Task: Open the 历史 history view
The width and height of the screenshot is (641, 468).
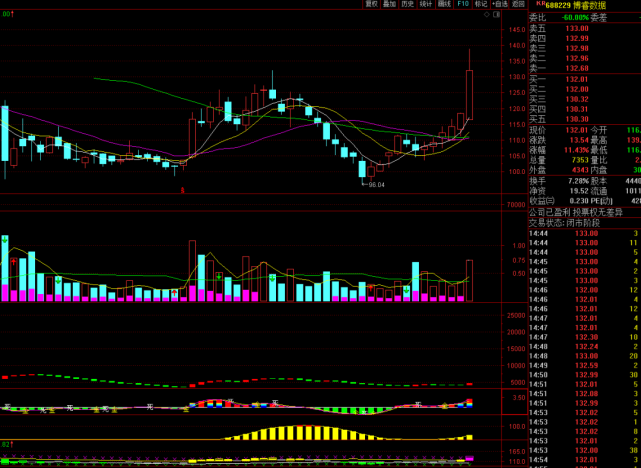Action: coord(408,4)
